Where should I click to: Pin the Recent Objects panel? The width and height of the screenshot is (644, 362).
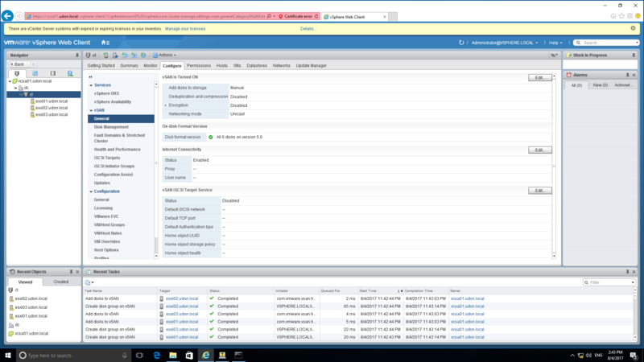[x=71, y=272]
